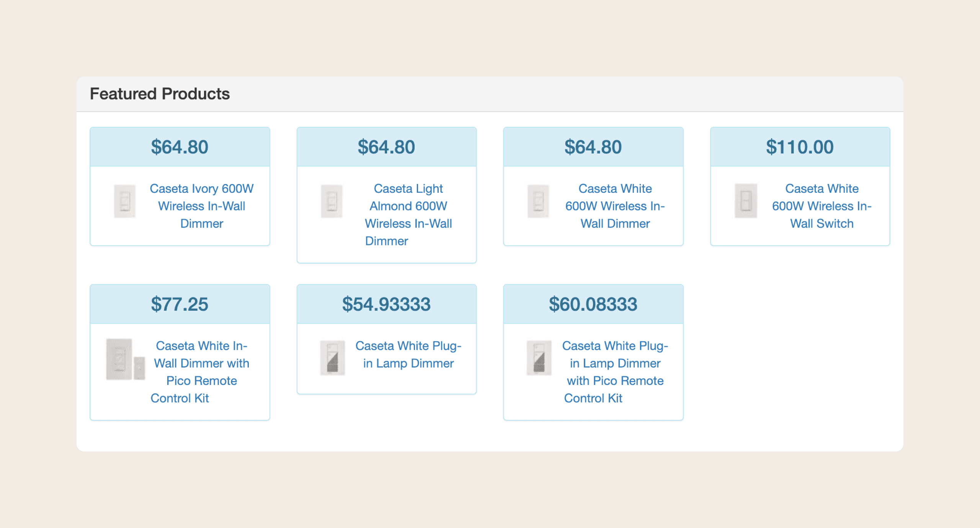The height and width of the screenshot is (528, 980).
Task: Open the Caseta White Wall Switch image
Action: tap(746, 201)
